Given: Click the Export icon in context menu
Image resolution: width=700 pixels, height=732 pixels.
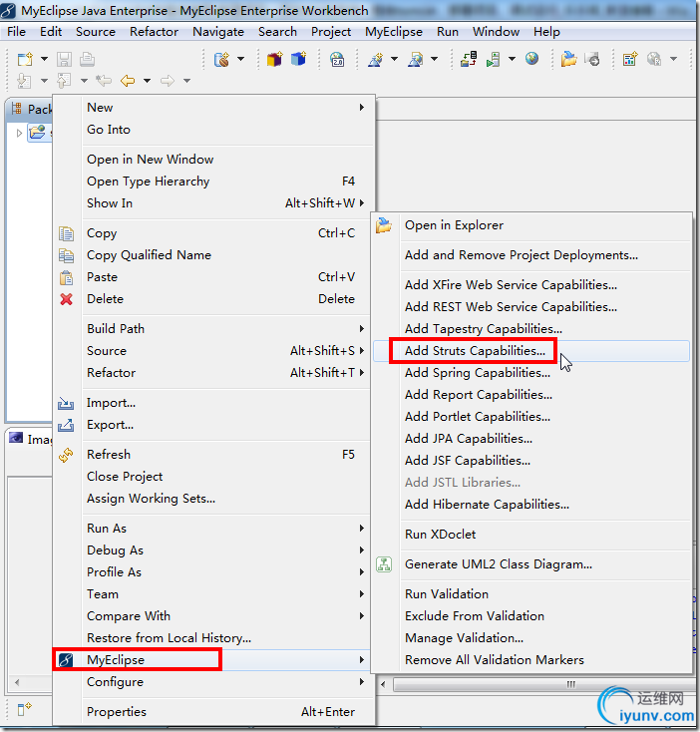Looking at the screenshot, I should (66, 425).
